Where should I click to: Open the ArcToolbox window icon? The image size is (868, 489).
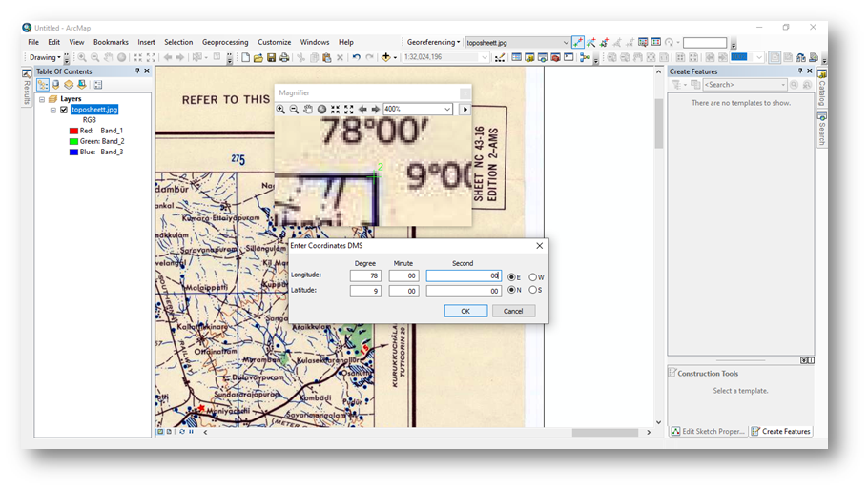[555, 57]
